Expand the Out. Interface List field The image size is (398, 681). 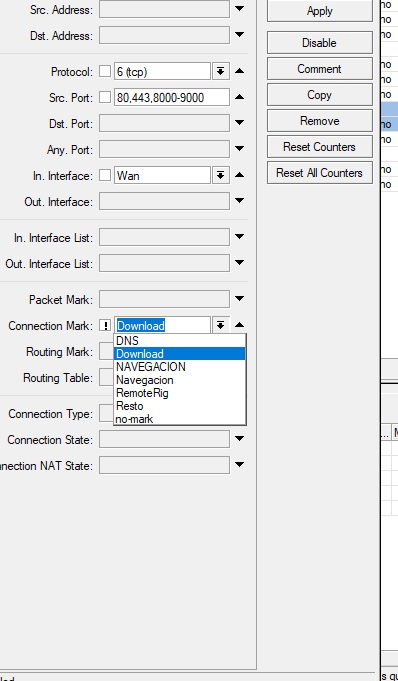[x=239, y=263]
